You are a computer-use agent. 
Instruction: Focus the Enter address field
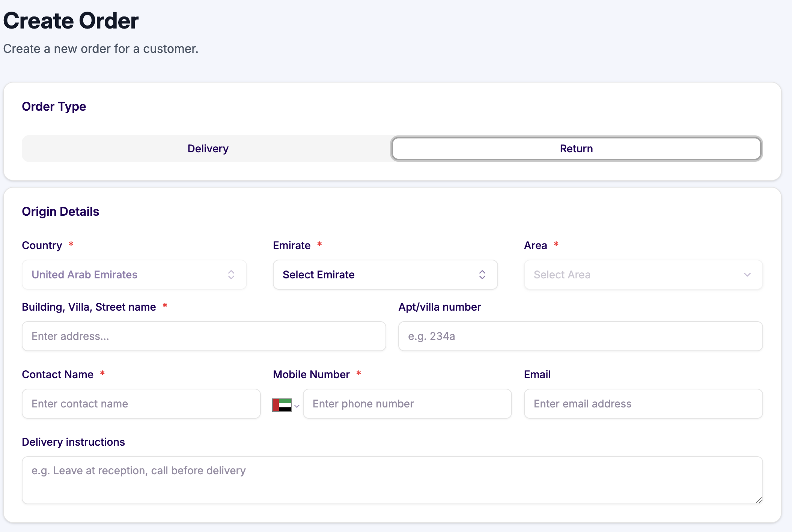pyautogui.click(x=204, y=336)
